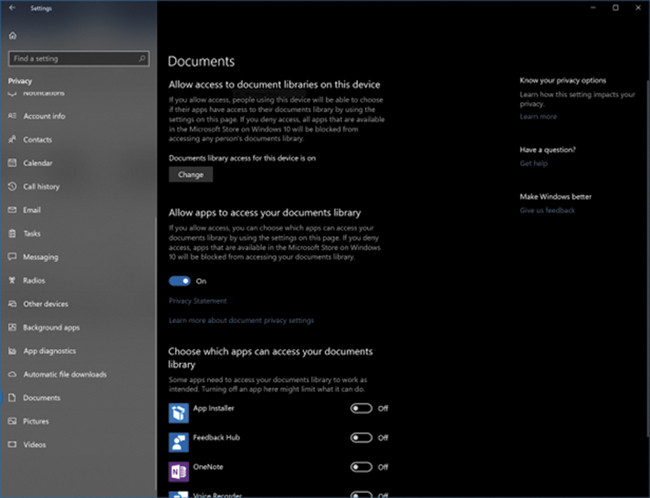Image resolution: width=650 pixels, height=498 pixels.
Task: Open the Pictures privacy page
Action: [x=36, y=421]
